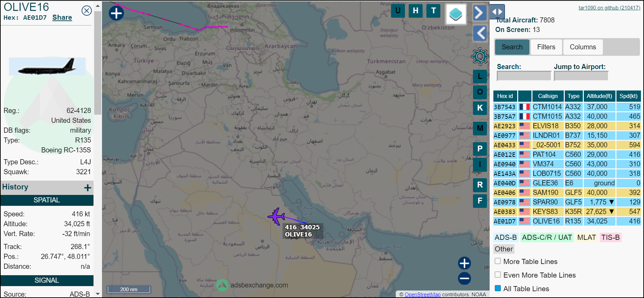Toggle the M map option button
Image resolution: width=644 pixels, height=298 pixels.
coord(480,128)
